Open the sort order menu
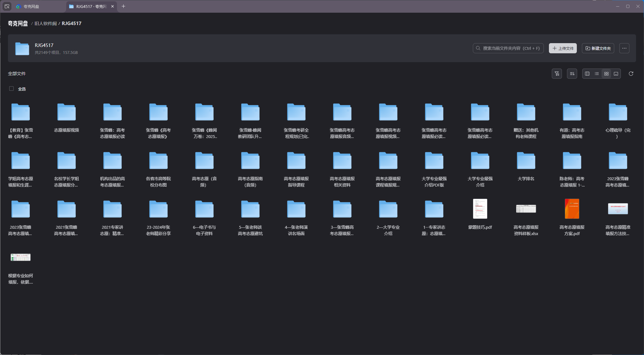This screenshot has width=644, height=355. pos(572,74)
